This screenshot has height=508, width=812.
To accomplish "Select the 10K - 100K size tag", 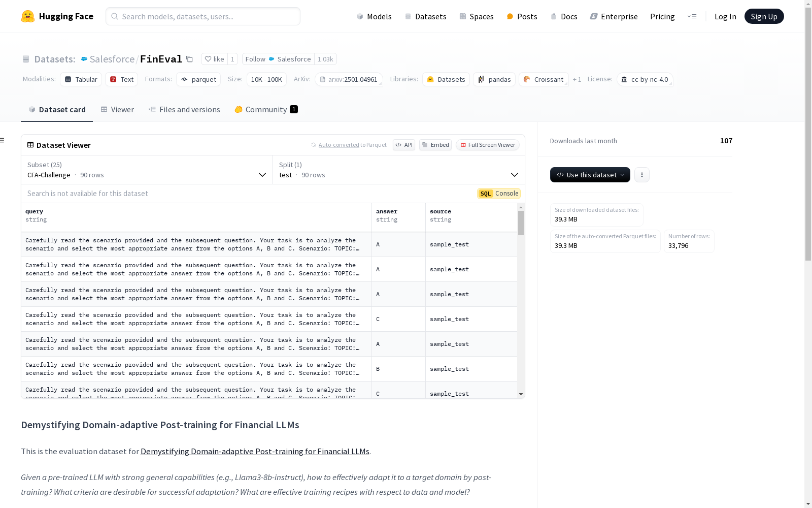I will click(x=266, y=79).
